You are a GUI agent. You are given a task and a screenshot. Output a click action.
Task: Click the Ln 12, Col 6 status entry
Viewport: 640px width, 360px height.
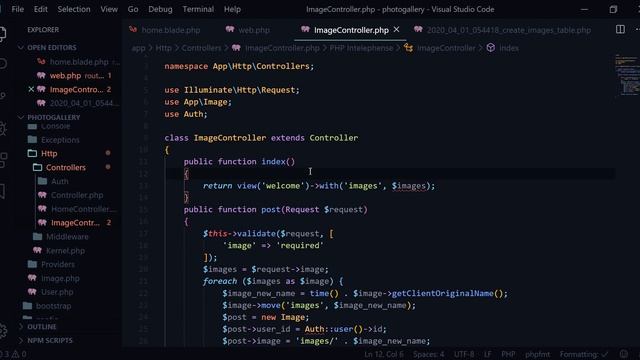pyautogui.click(x=384, y=354)
